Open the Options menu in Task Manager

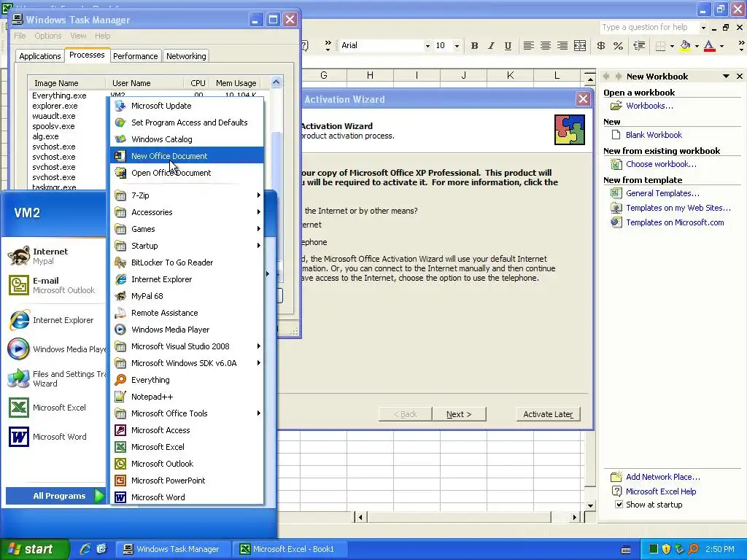pyautogui.click(x=47, y=36)
